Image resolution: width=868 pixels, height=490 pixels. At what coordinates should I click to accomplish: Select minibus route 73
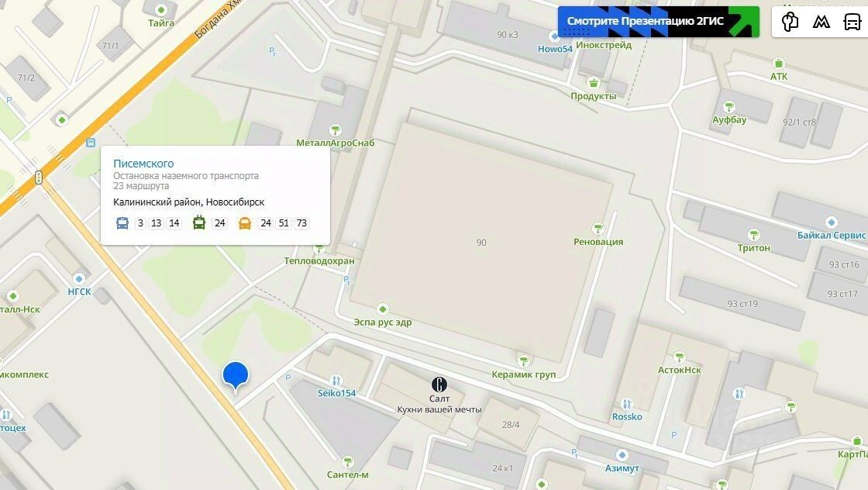point(301,223)
